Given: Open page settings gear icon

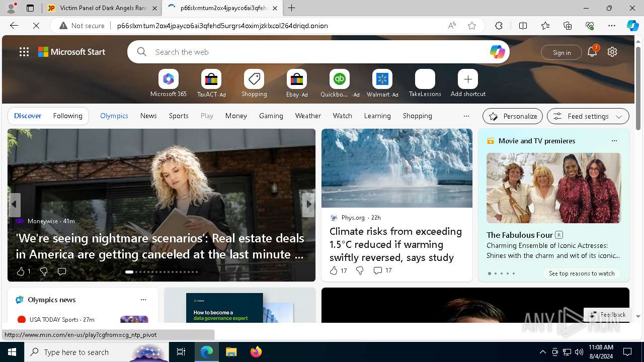Looking at the screenshot, I should [612, 52].
